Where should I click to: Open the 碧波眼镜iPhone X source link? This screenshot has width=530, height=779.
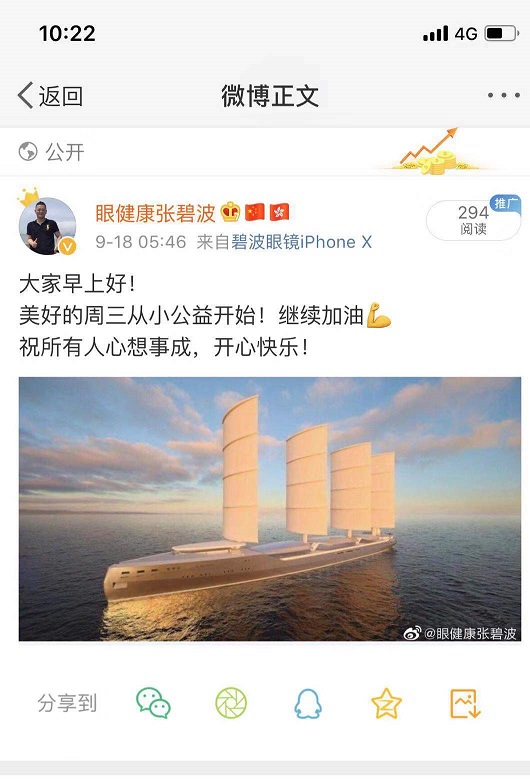pyautogui.click(x=301, y=242)
